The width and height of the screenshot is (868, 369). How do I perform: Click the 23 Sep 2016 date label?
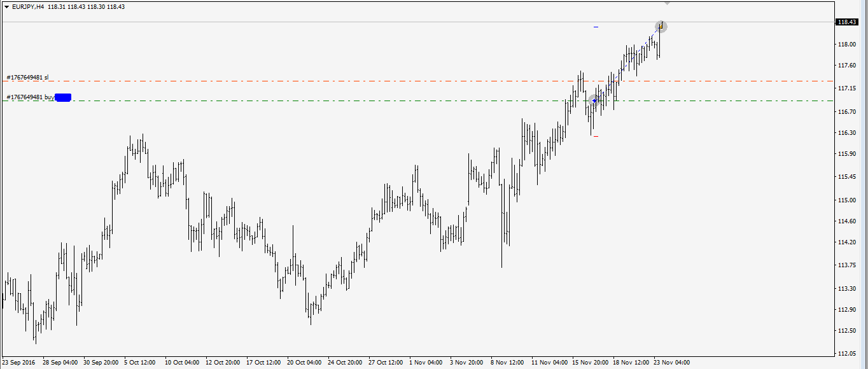[19, 363]
